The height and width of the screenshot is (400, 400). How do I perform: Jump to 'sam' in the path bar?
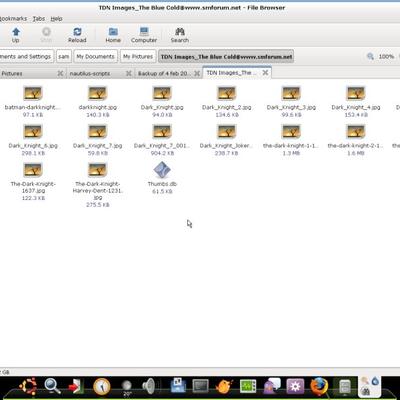64,57
